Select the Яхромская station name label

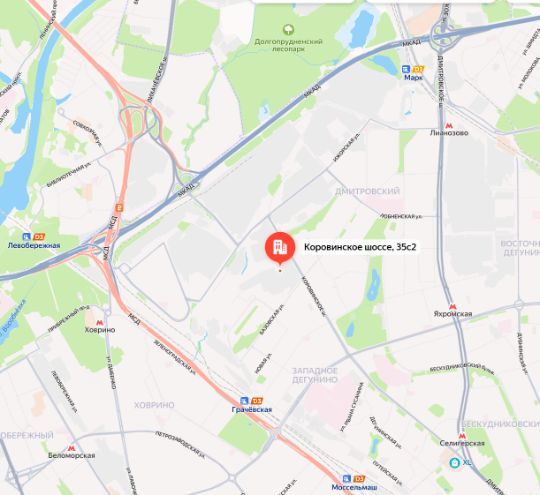pos(453,314)
